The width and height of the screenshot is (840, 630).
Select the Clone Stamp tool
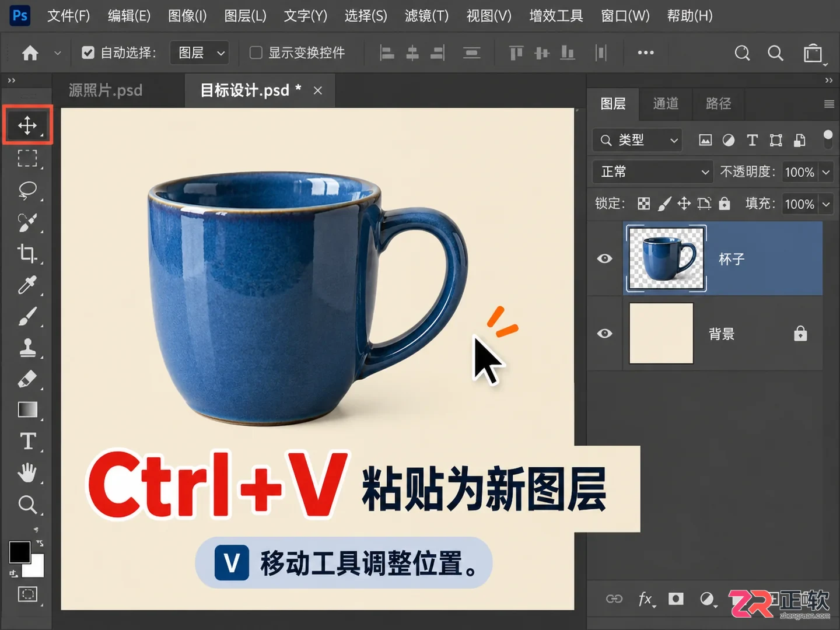(27, 348)
